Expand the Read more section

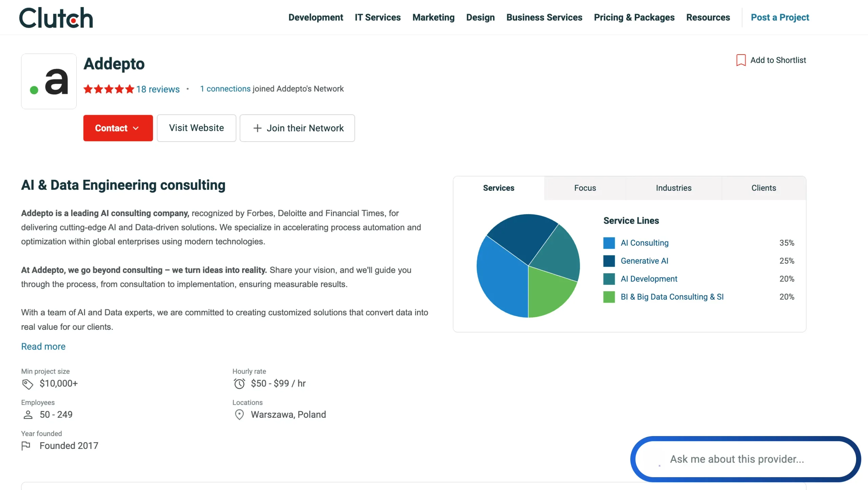click(x=43, y=346)
